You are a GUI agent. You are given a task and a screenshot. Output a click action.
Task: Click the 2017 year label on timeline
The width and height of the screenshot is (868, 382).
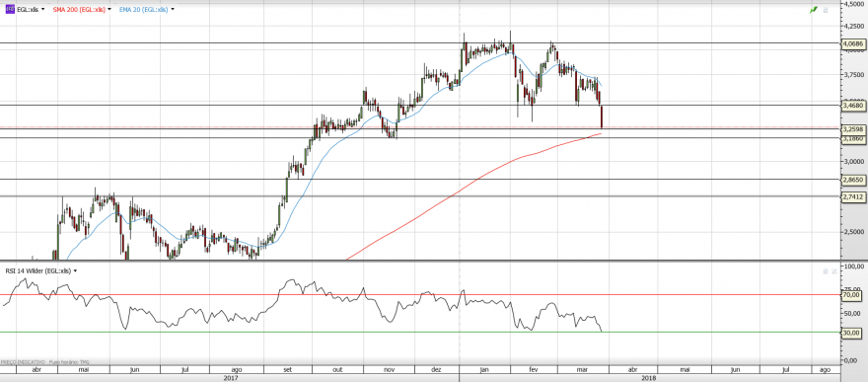[x=230, y=378]
